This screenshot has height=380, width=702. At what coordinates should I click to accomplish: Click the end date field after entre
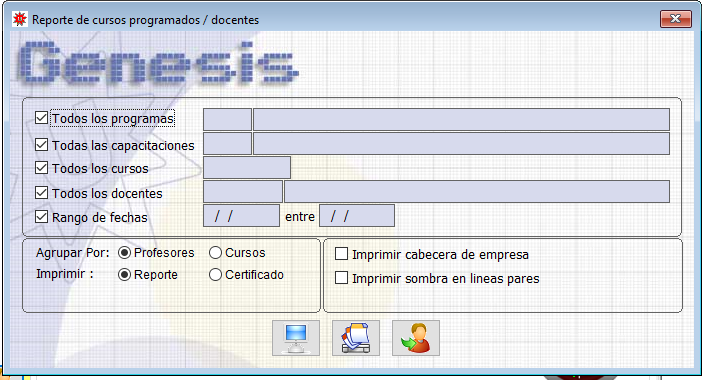click(x=357, y=216)
